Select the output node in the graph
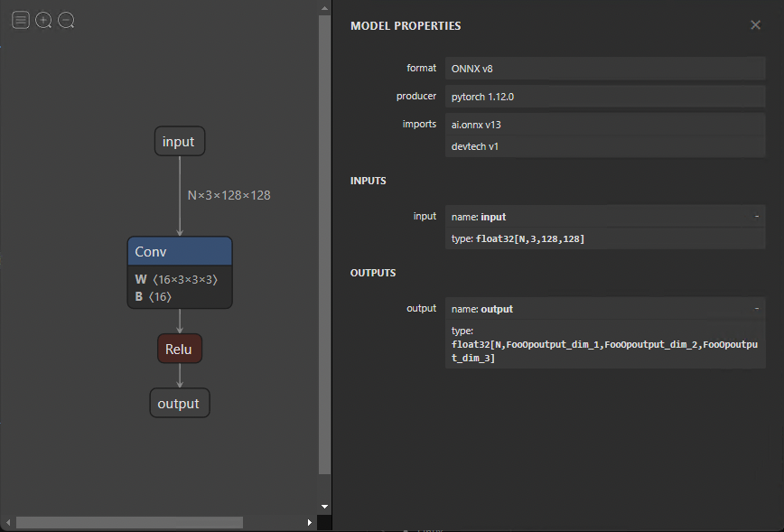Viewport: 784px width, 532px height. pos(179,404)
